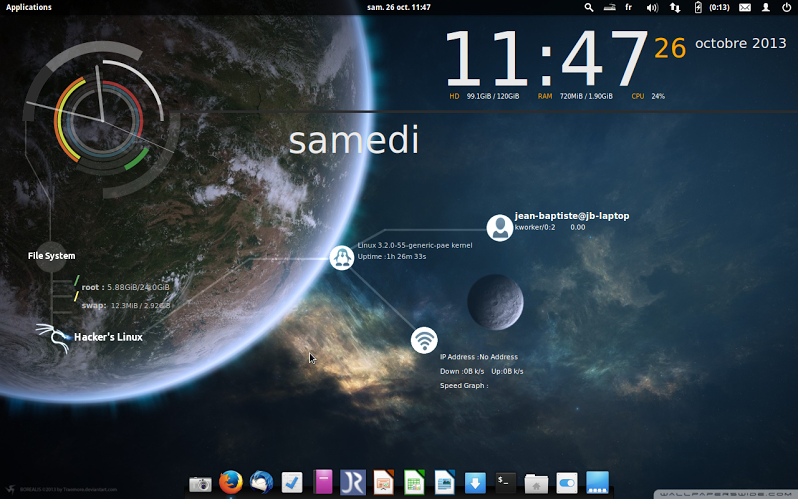Image resolution: width=798 pixels, height=499 pixels.
Task: Open LibreOffice Impress from the dock
Action: point(383,483)
